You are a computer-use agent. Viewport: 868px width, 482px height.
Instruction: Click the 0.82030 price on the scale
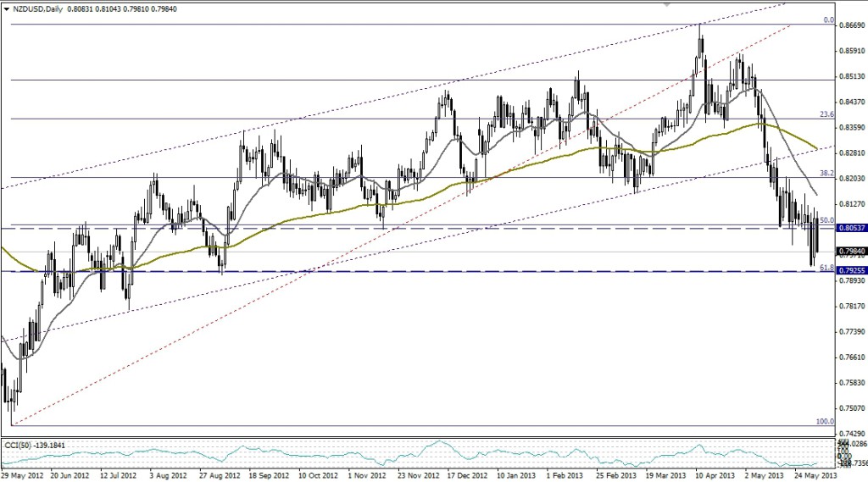click(849, 179)
